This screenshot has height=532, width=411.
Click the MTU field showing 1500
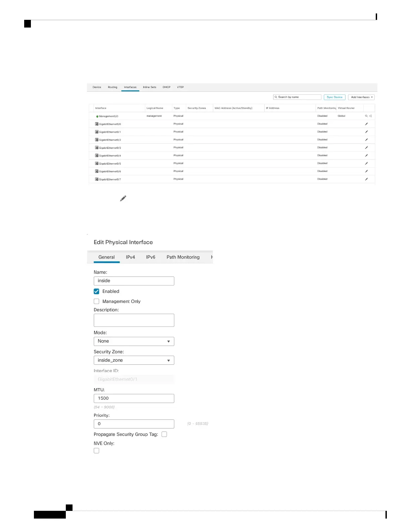[x=134, y=398]
